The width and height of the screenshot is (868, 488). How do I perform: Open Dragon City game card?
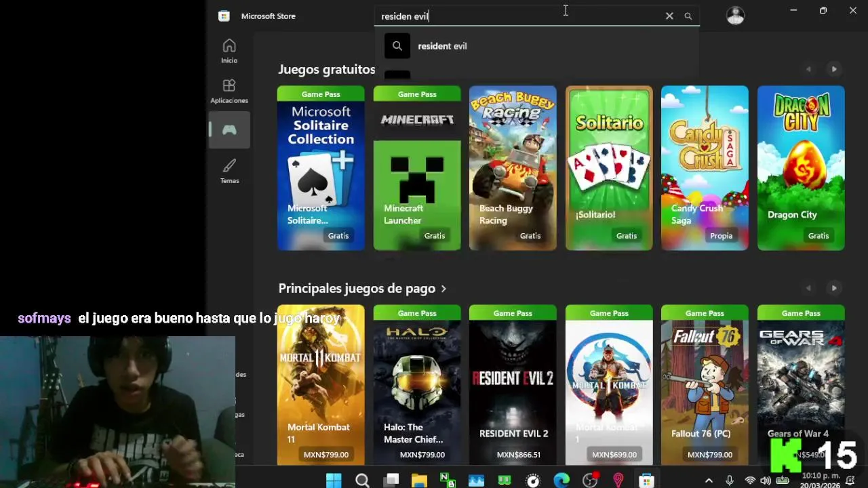point(801,168)
